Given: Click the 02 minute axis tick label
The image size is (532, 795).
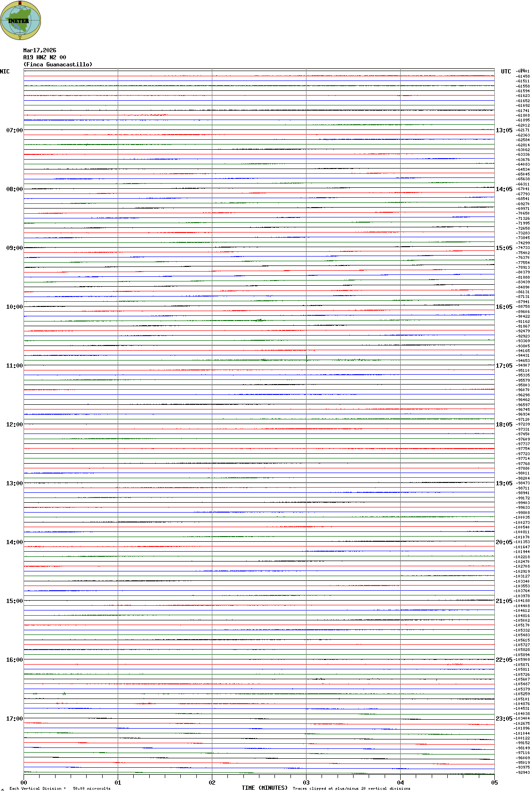Looking at the screenshot, I should tap(212, 783).
